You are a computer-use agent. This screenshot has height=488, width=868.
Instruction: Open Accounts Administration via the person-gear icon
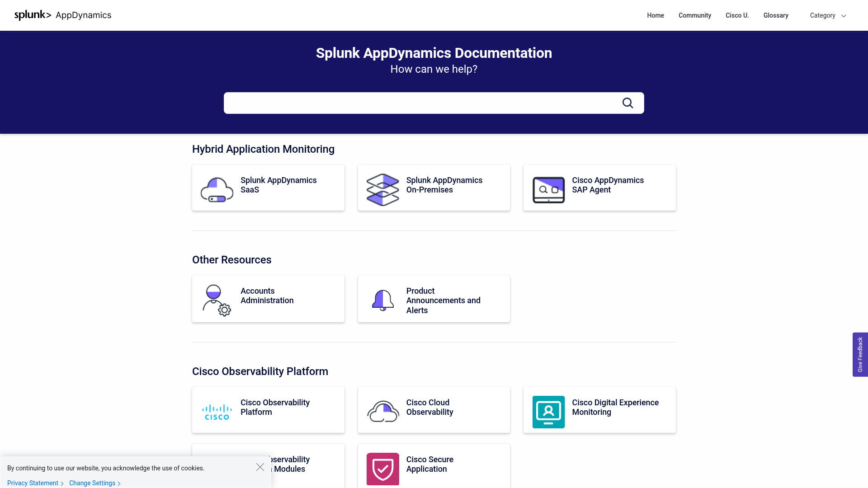(x=217, y=299)
